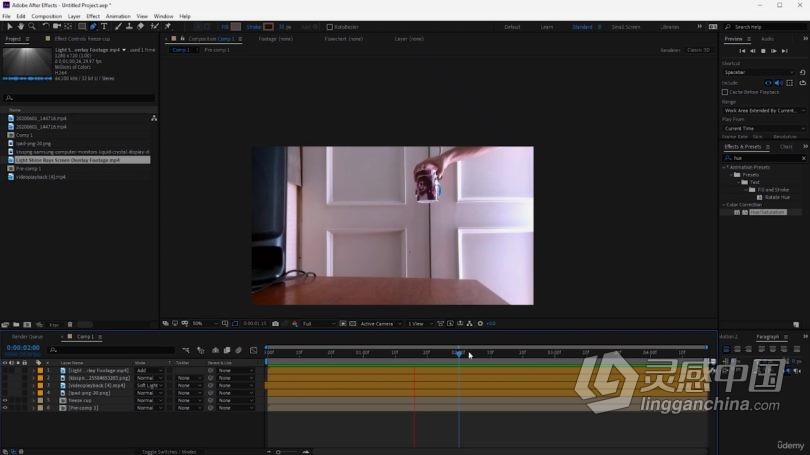This screenshot has height=455, width=810.
Task: Toggle include overlays icon in Preview panel
Action: pos(789,83)
